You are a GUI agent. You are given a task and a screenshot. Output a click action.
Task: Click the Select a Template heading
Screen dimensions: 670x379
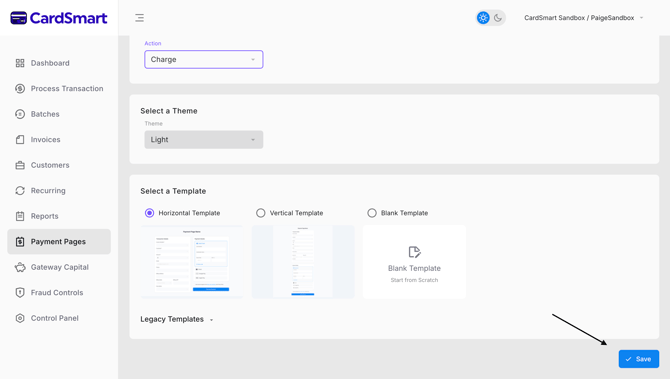pyautogui.click(x=173, y=191)
